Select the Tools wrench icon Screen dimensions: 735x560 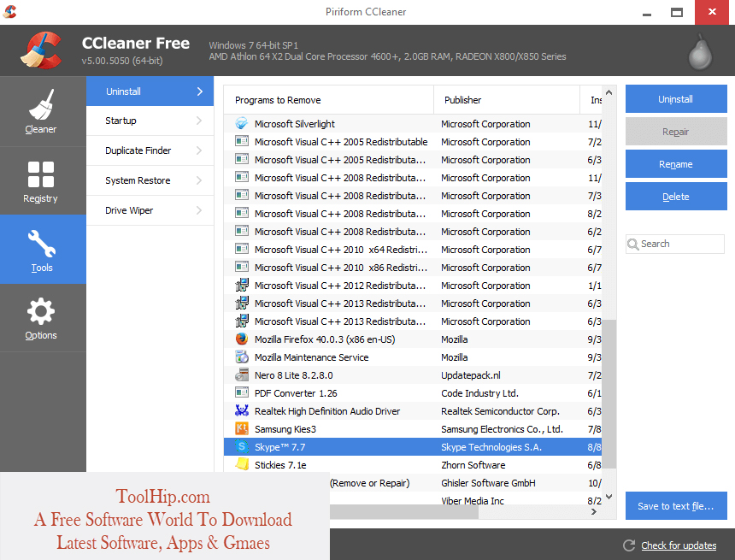tap(42, 244)
